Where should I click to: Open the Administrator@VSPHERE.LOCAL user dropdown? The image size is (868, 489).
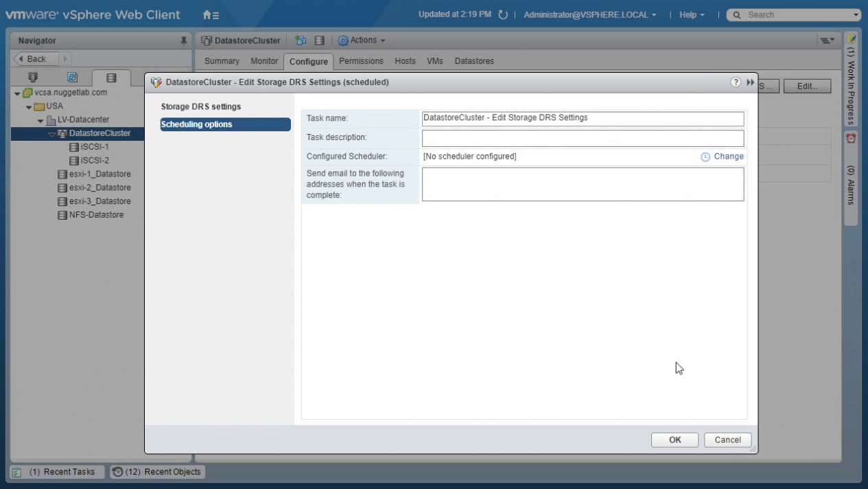(589, 15)
